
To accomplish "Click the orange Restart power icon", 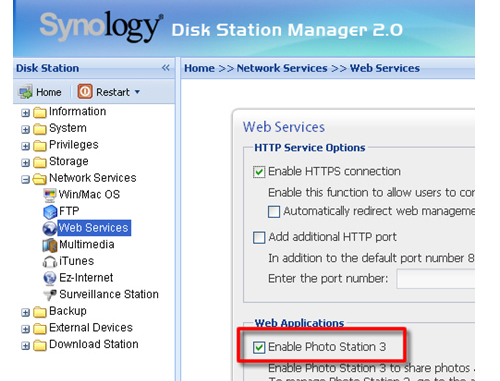I will 85,91.
